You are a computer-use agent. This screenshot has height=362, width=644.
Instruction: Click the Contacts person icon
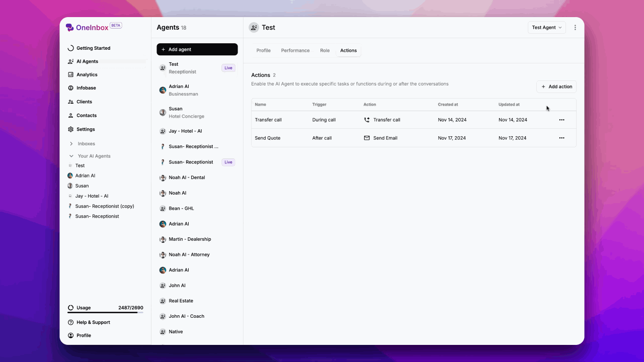pyautogui.click(x=70, y=116)
